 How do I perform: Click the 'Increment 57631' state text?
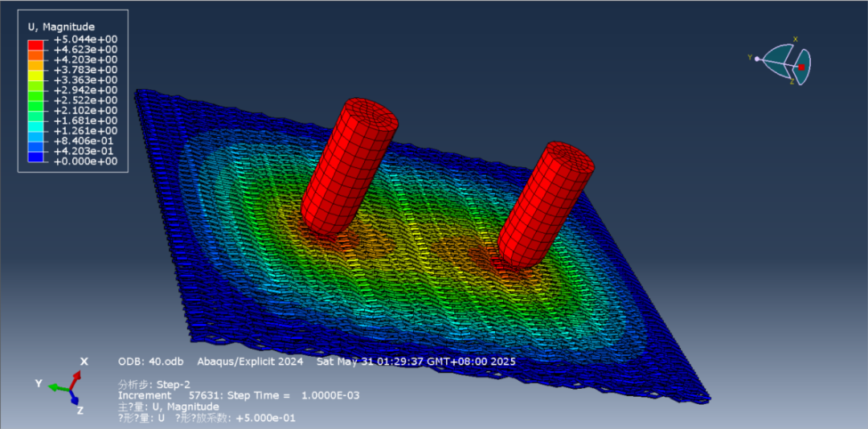[169, 396]
